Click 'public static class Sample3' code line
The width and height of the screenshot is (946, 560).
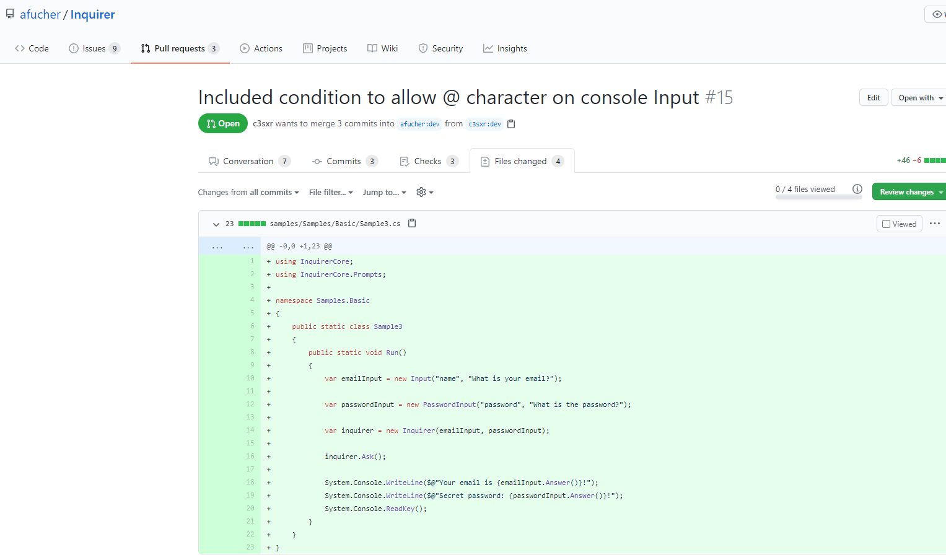(348, 326)
